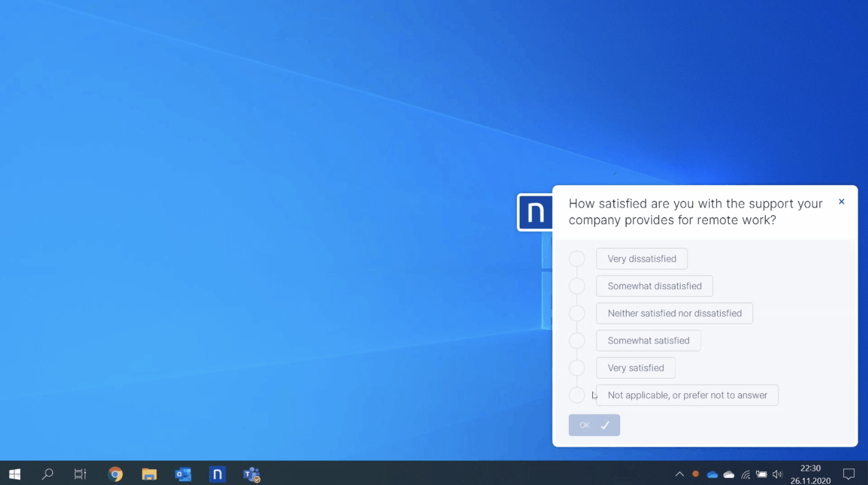868x485 pixels.
Task: Dismiss the survey with the X
Action: (841, 202)
